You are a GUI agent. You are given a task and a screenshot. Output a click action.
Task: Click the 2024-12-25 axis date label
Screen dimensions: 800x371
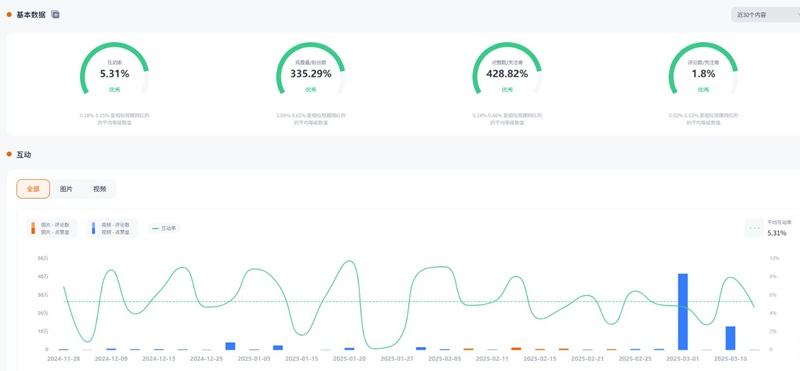[x=206, y=359]
